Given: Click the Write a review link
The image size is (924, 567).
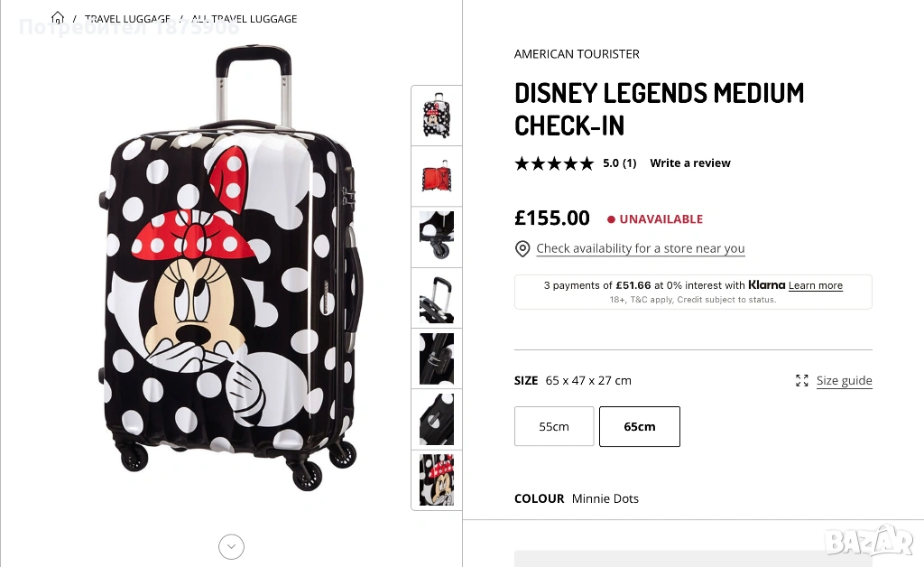Looking at the screenshot, I should coord(690,163).
